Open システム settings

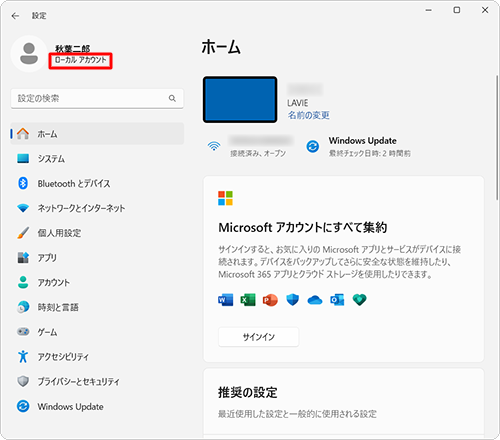[x=97, y=158]
